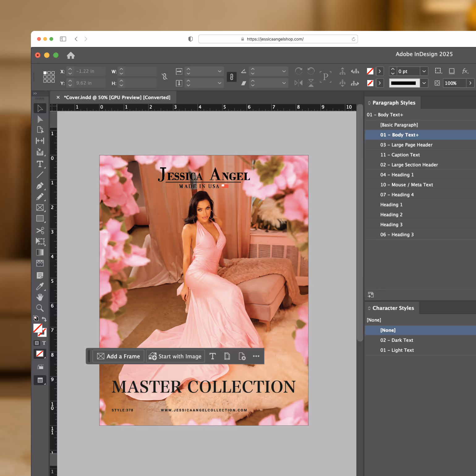Activate the Hand tool
The image size is (476, 476).
click(40, 297)
